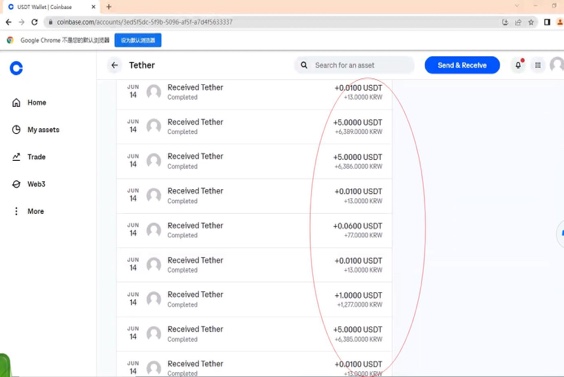Open the +0.0600 USDT received transaction
Viewport: 564px width, 377px height.
[x=254, y=230]
